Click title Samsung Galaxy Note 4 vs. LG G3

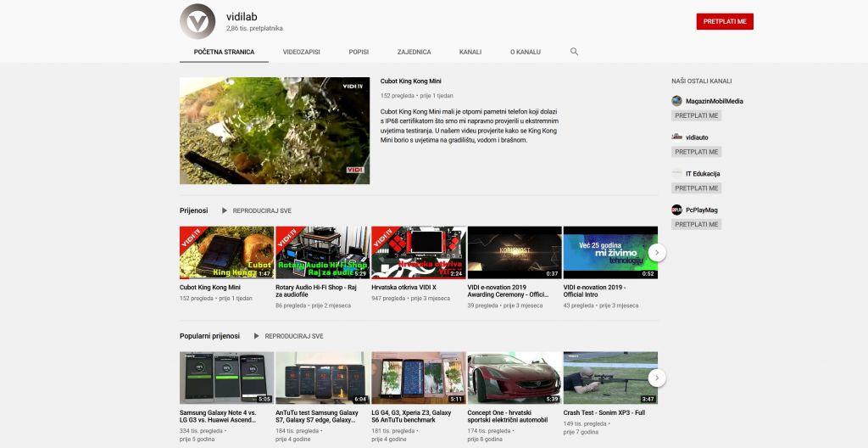tap(218, 417)
